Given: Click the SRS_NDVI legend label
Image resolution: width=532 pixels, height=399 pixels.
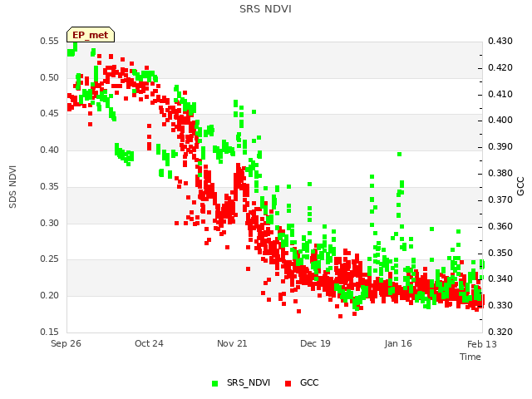Looking at the screenshot, I should coord(249,382).
